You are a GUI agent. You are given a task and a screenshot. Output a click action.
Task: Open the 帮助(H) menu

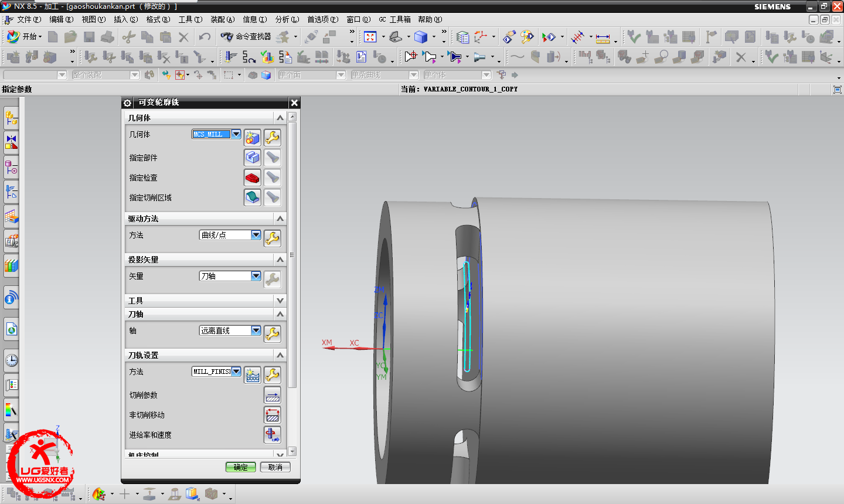point(430,19)
